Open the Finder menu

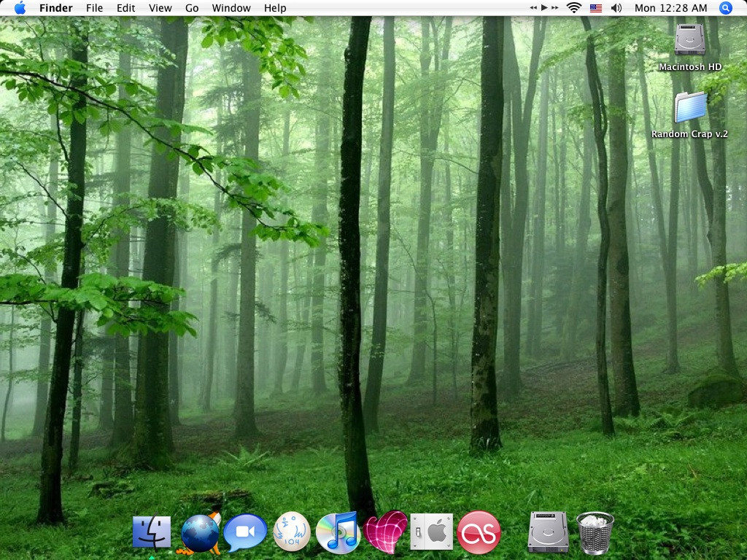[x=55, y=8]
